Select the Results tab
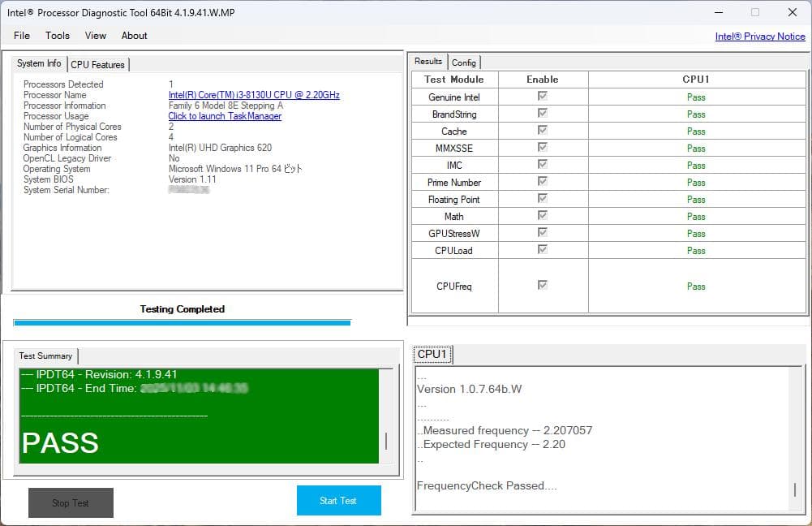 [427, 60]
